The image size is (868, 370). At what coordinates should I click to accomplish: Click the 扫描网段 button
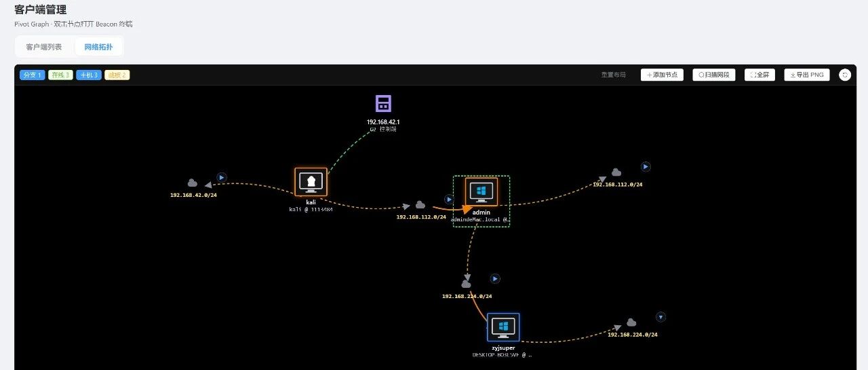714,75
